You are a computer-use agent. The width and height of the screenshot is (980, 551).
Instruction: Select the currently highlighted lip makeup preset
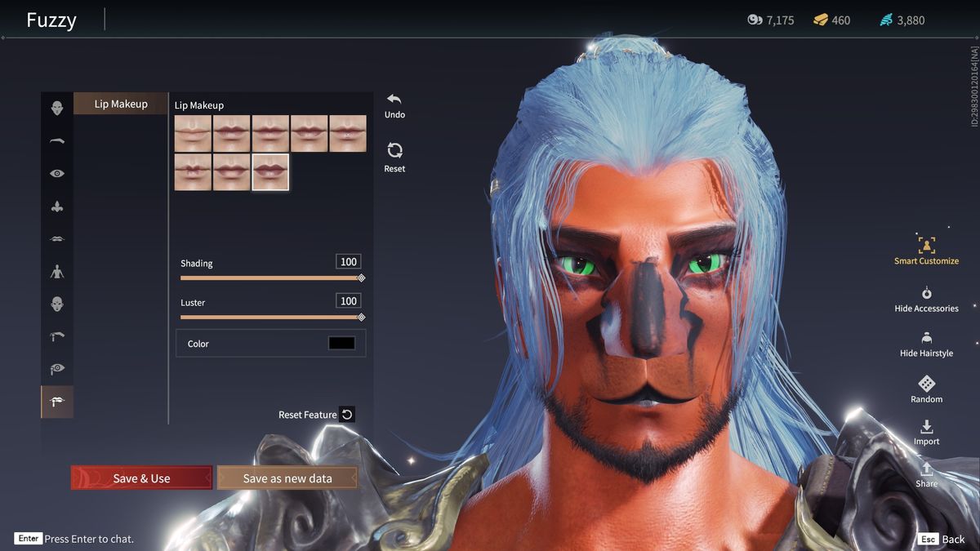pyautogui.click(x=271, y=171)
